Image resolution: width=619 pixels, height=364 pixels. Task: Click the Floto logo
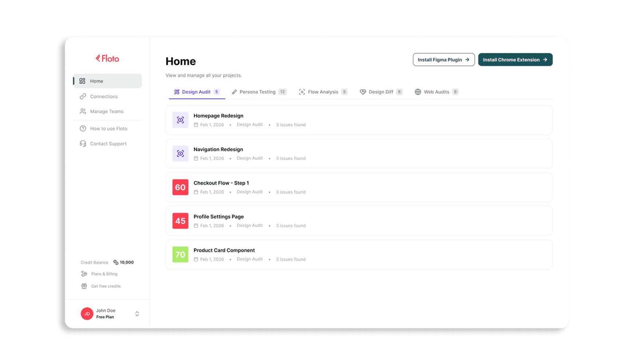(107, 58)
